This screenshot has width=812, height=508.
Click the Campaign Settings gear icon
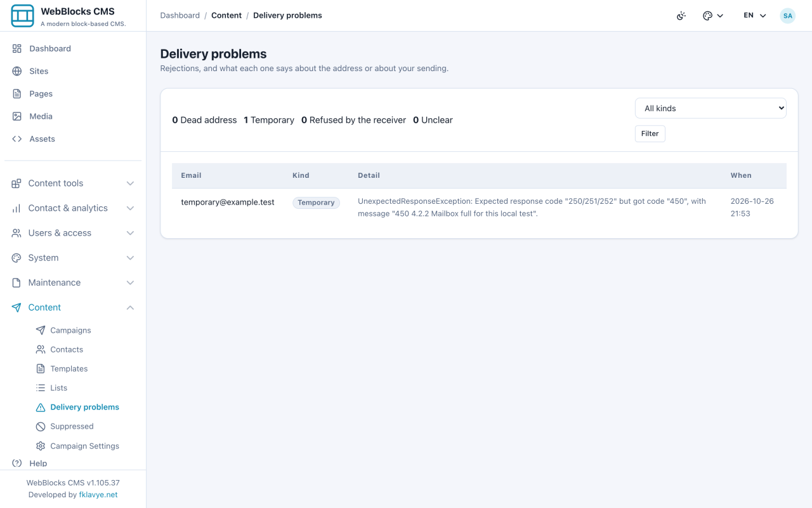tap(41, 446)
